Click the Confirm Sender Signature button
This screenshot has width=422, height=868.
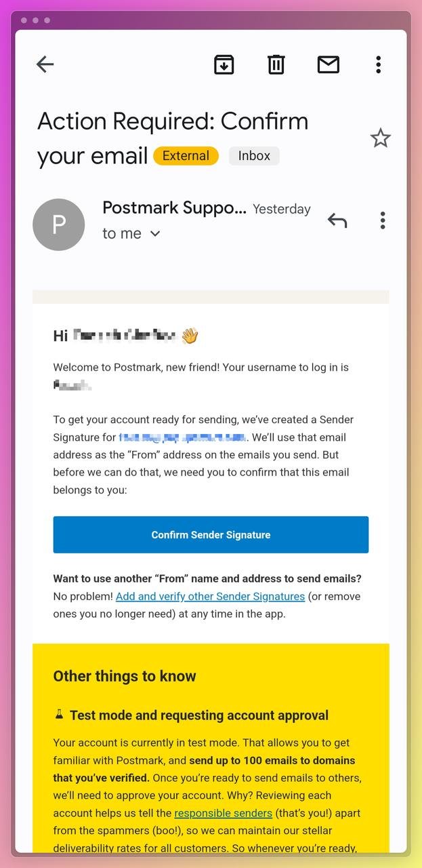coord(211,534)
